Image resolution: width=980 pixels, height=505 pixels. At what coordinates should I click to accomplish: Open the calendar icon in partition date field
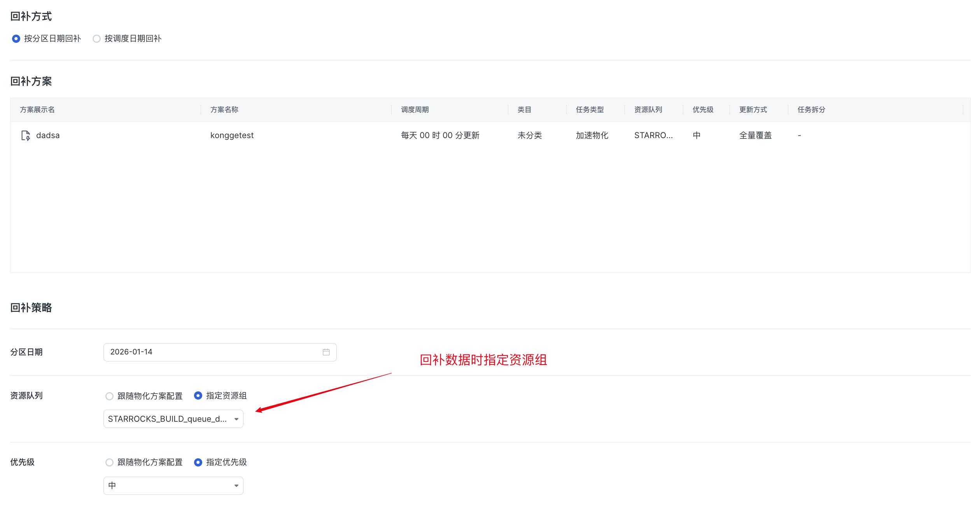[x=326, y=352]
